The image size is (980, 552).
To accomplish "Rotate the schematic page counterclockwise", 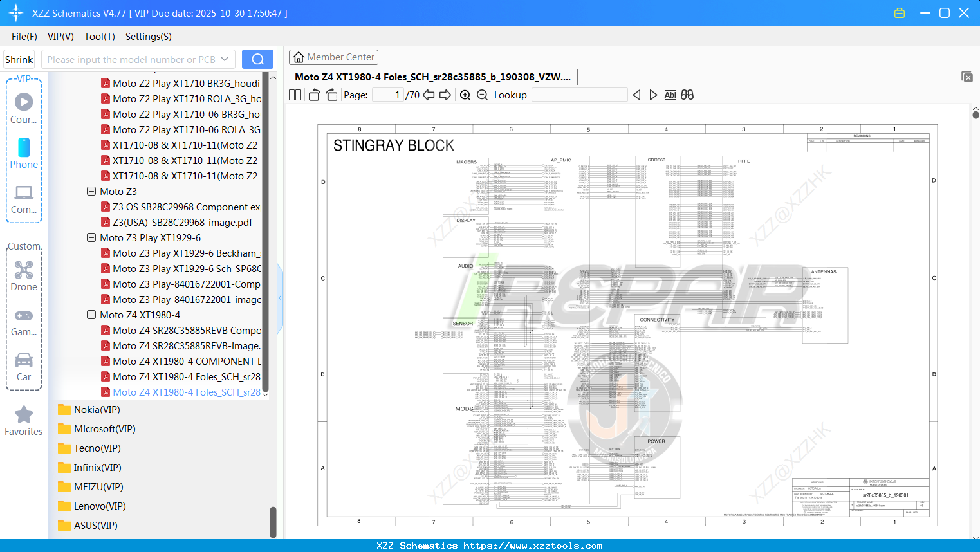I will coord(315,95).
